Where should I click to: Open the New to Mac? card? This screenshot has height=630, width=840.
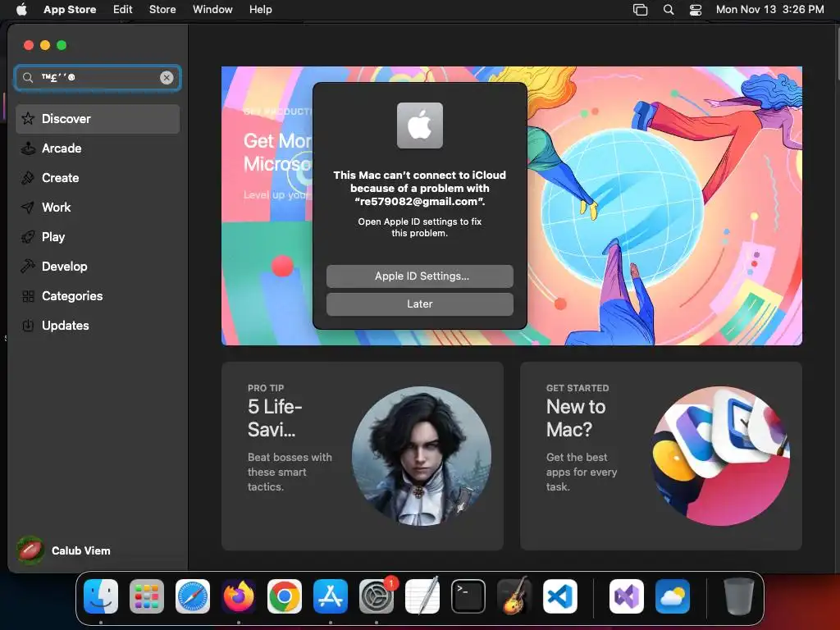tap(660, 456)
